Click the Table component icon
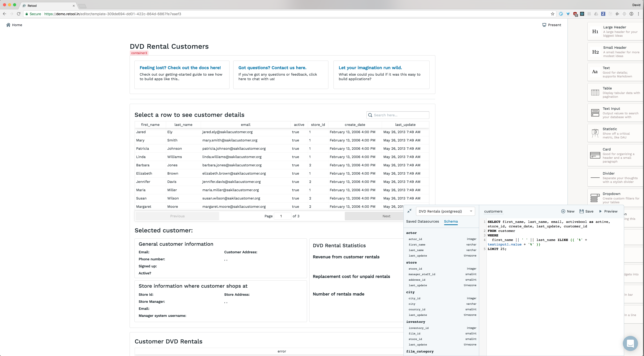This screenshot has width=644, height=356. coord(595,92)
